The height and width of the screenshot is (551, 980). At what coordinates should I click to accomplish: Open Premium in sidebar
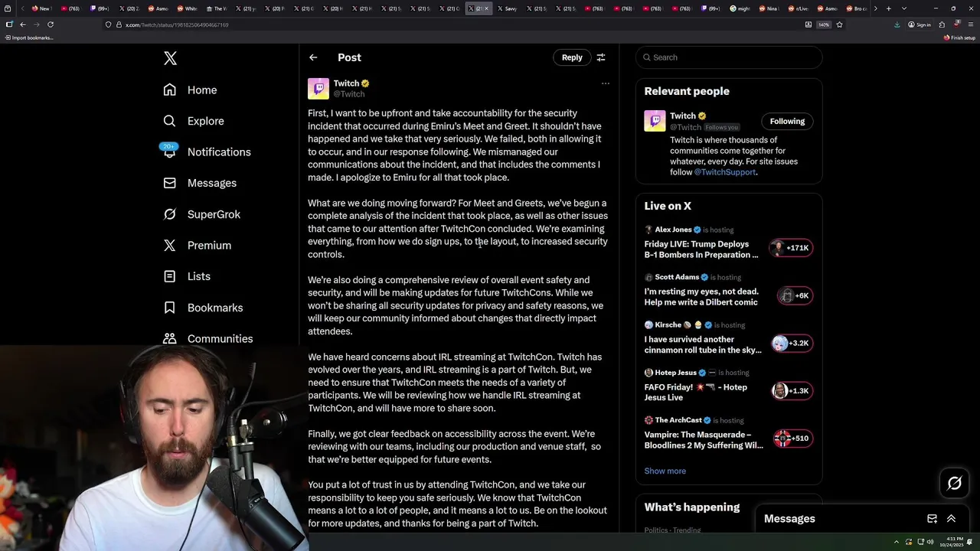pyautogui.click(x=197, y=245)
